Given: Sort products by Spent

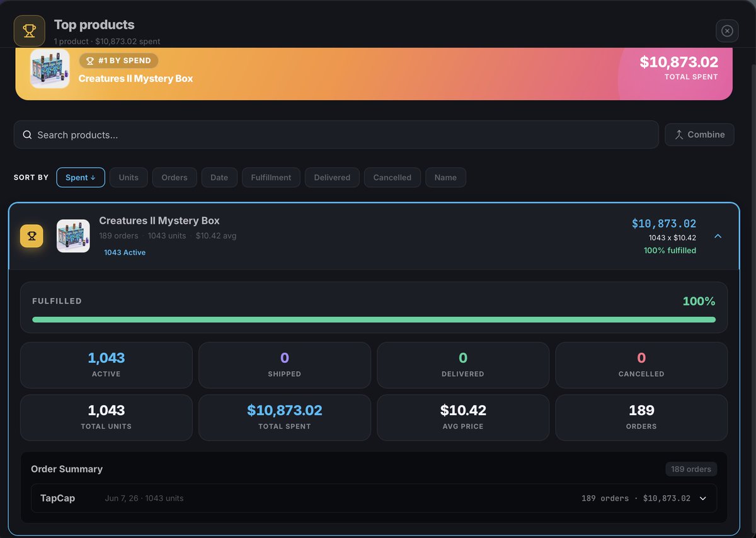Looking at the screenshot, I should click(x=81, y=178).
